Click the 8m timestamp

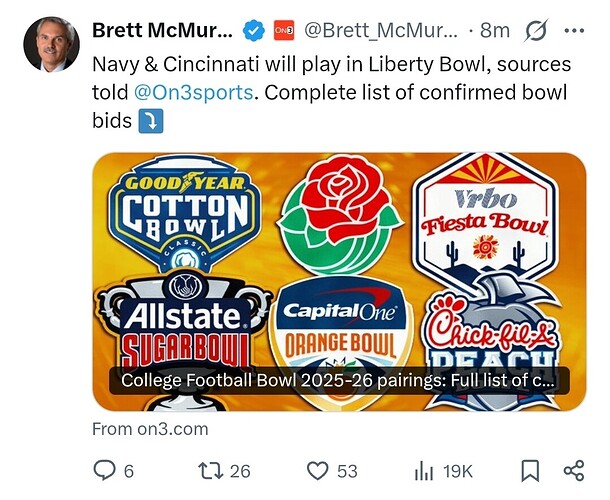[x=495, y=31]
